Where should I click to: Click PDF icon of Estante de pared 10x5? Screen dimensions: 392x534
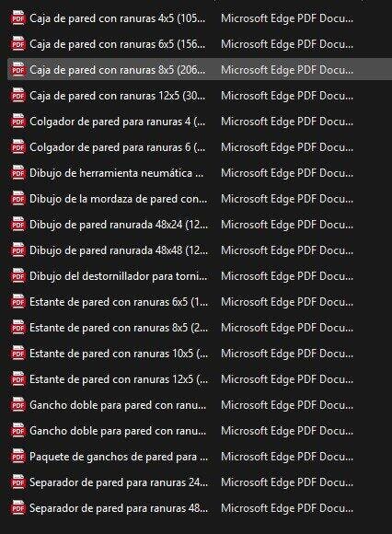click(18, 354)
